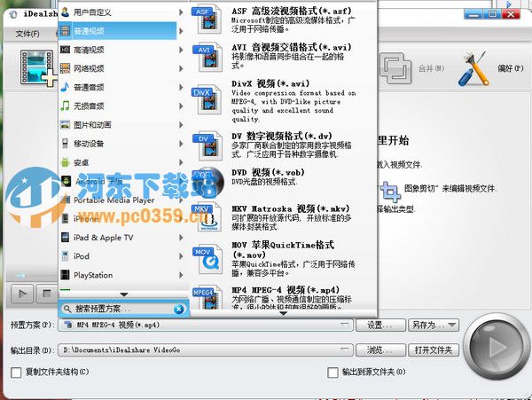Open the 预置方案 preset dropdown
Screen dimensions: 532x400
(206, 325)
